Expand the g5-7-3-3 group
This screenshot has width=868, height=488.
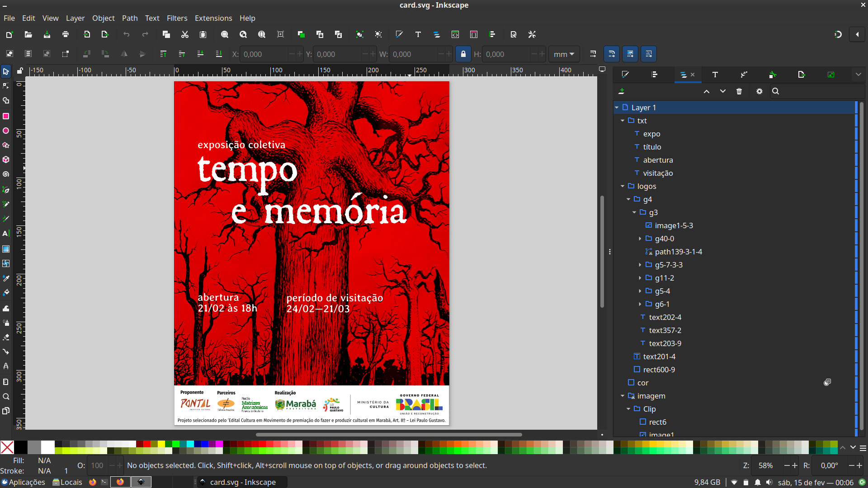tap(640, 265)
